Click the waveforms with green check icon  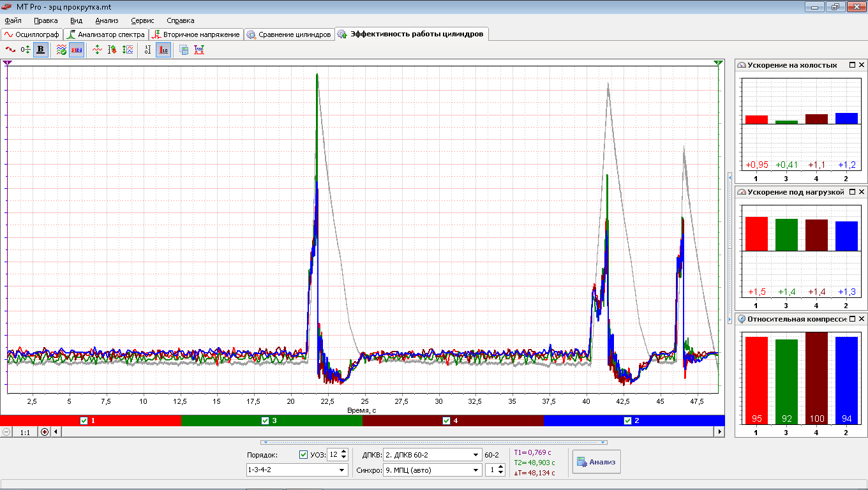pos(61,49)
